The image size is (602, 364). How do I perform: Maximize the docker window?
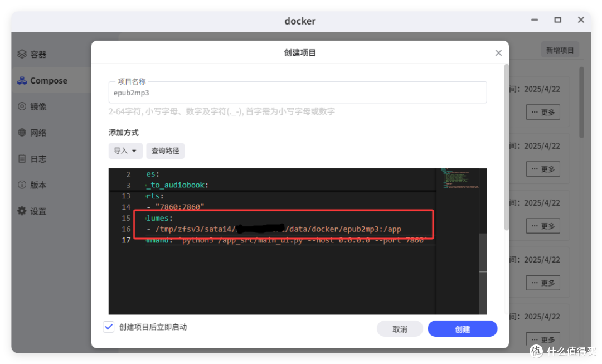pyautogui.click(x=558, y=20)
